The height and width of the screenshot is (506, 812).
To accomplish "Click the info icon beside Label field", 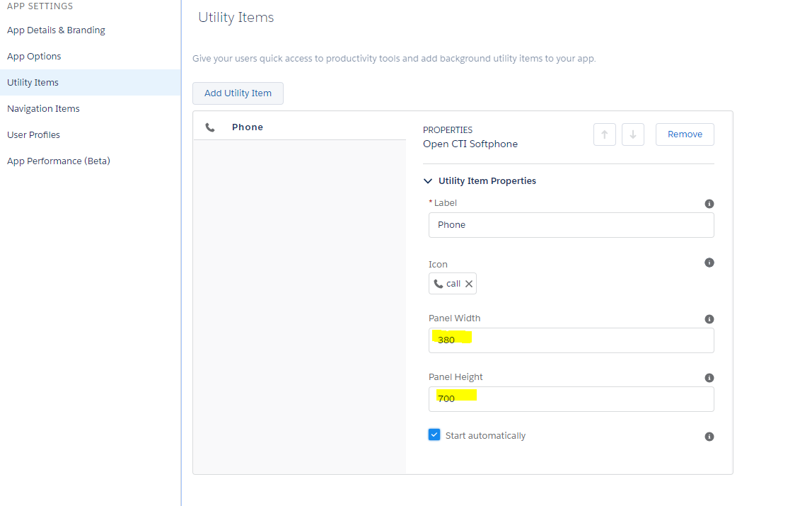I will click(x=709, y=204).
